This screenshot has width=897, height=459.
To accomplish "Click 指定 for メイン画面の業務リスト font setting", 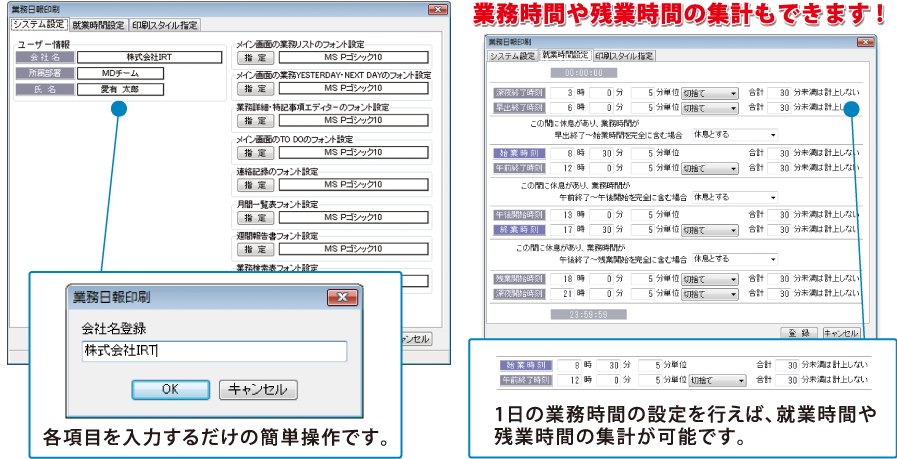I will (253, 57).
